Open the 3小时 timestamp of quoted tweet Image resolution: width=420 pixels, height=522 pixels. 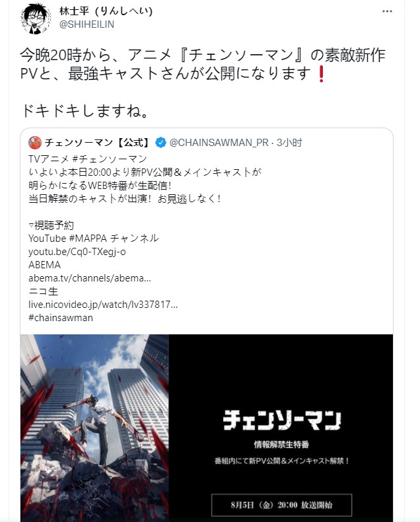(289, 143)
